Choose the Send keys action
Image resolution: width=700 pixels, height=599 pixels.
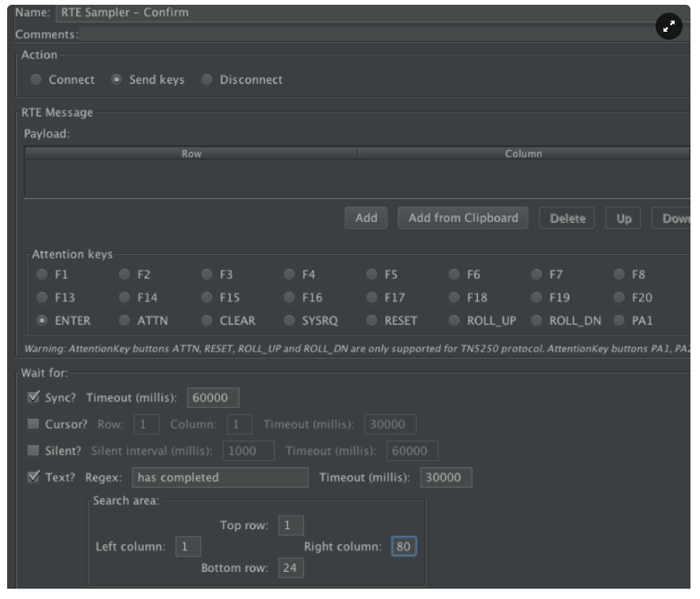point(117,80)
